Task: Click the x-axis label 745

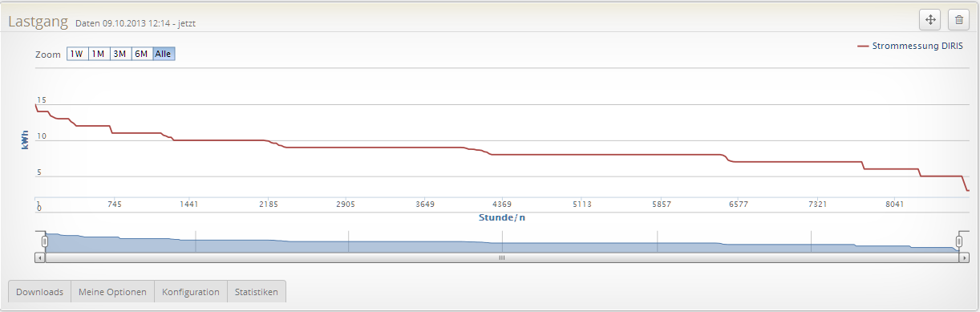Action: point(115,205)
